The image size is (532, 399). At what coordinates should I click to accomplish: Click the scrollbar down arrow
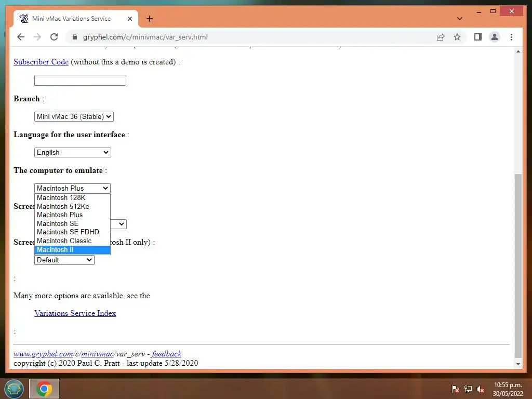[518, 364]
